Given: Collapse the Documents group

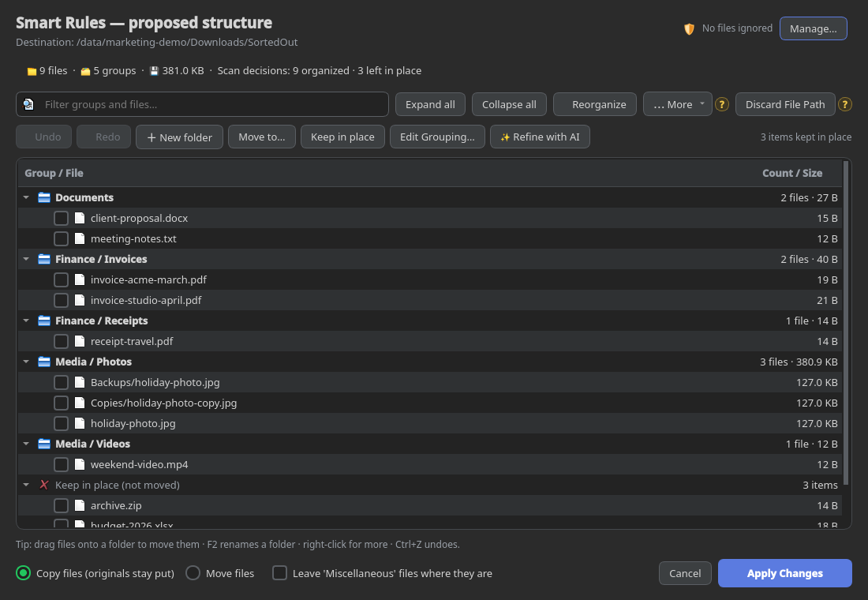Looking at the screenshot, I should 26,197.
